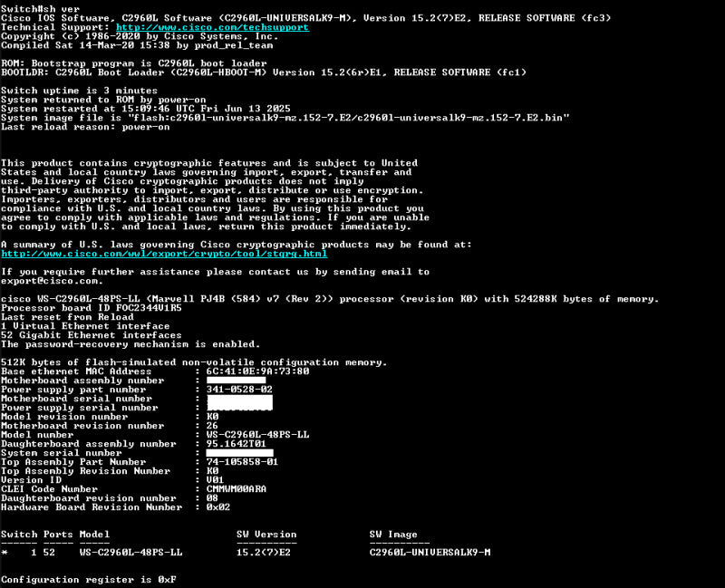This screenshot has height=588, width=725.
Task: Select Power supply part number 341-0528-02
Action: [239, 390]
